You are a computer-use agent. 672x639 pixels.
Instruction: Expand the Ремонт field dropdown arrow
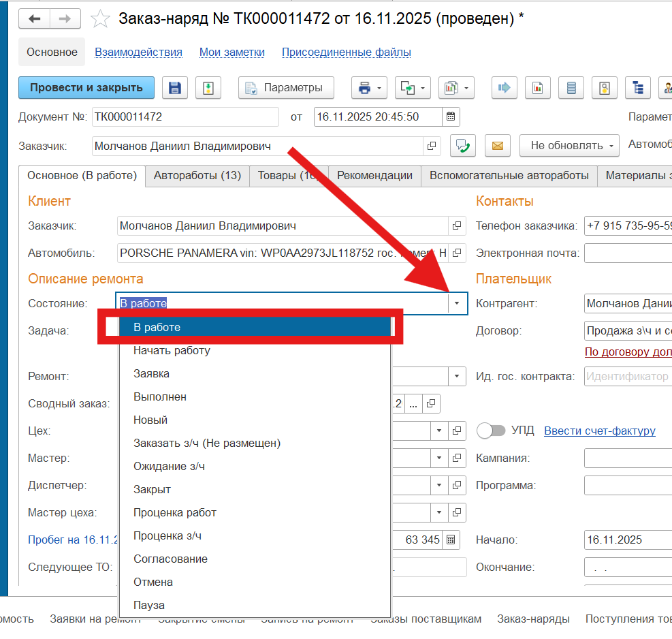point(456,376)
